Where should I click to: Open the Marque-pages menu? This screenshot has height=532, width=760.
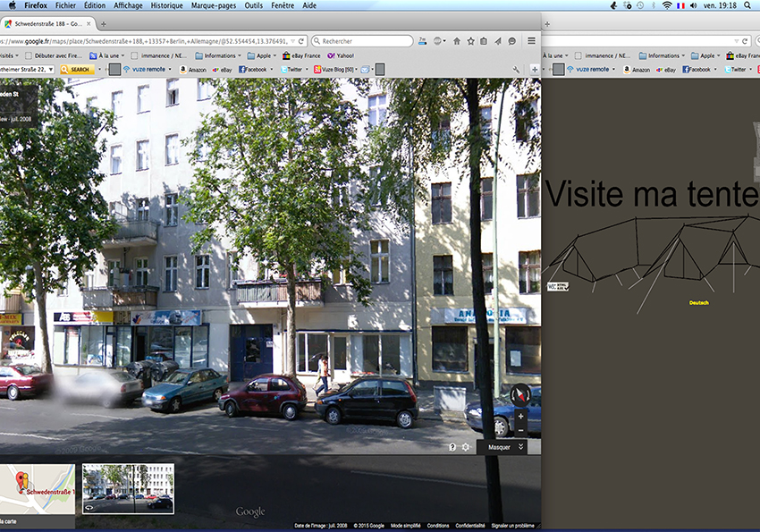pyautogui.click(x=214, y=5)
